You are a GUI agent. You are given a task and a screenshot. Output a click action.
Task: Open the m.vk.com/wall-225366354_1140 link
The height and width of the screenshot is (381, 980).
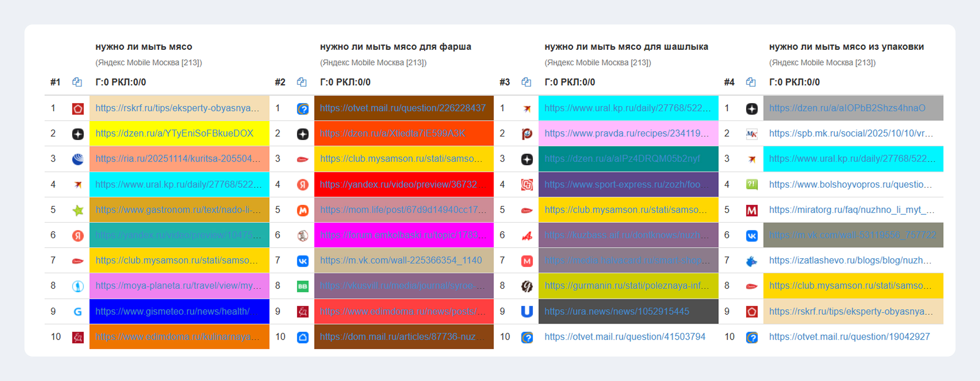(x=401, y=260)
